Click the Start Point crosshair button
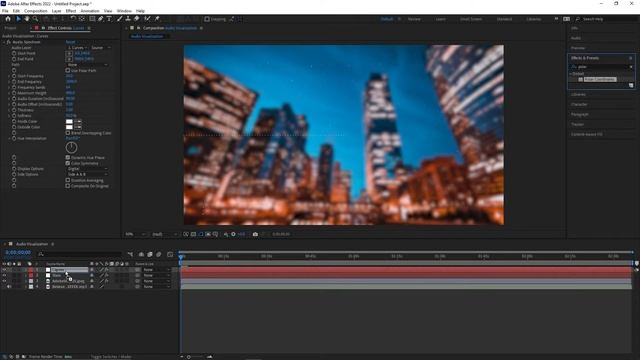640x360 pixels. click(69, 53)
